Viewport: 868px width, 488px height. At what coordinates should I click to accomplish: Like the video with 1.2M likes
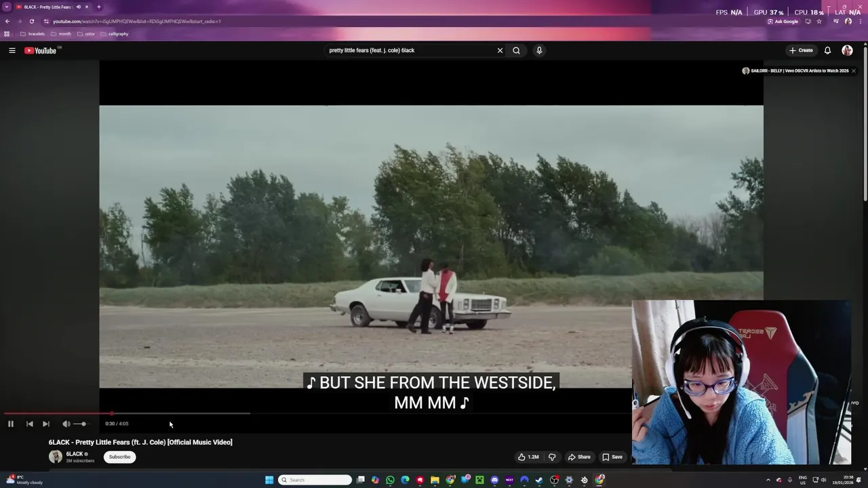click(528, 457)
